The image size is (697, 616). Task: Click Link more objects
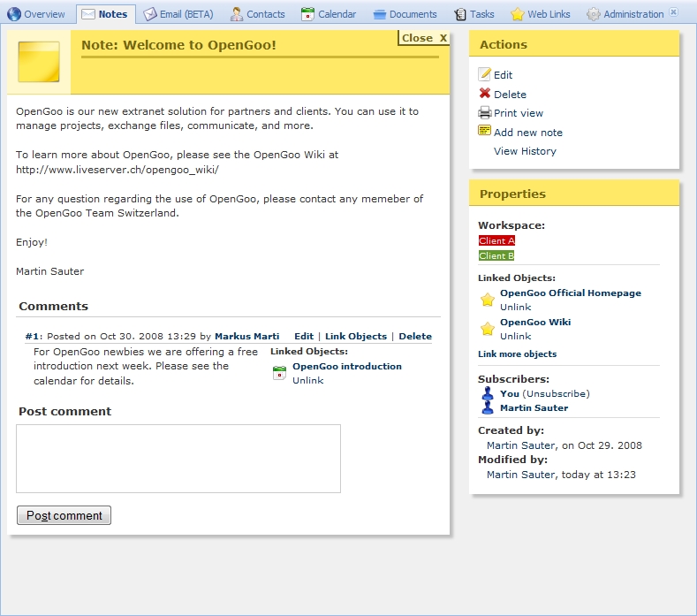(x=517, y=354)
